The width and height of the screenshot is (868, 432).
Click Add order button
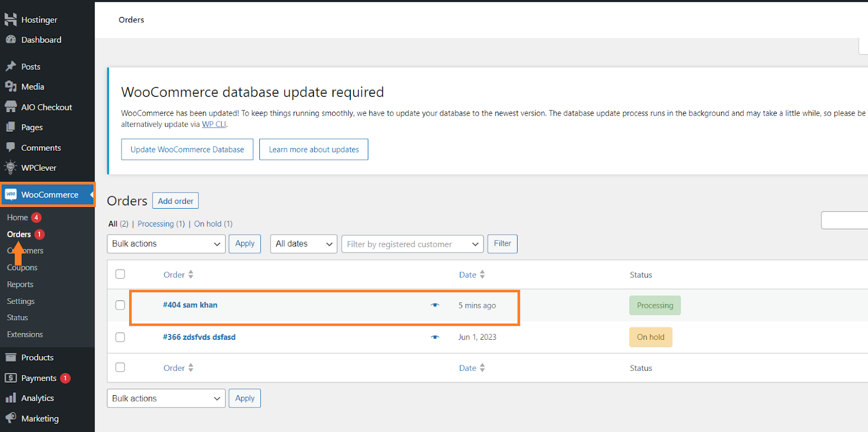(x=175, y=201)
